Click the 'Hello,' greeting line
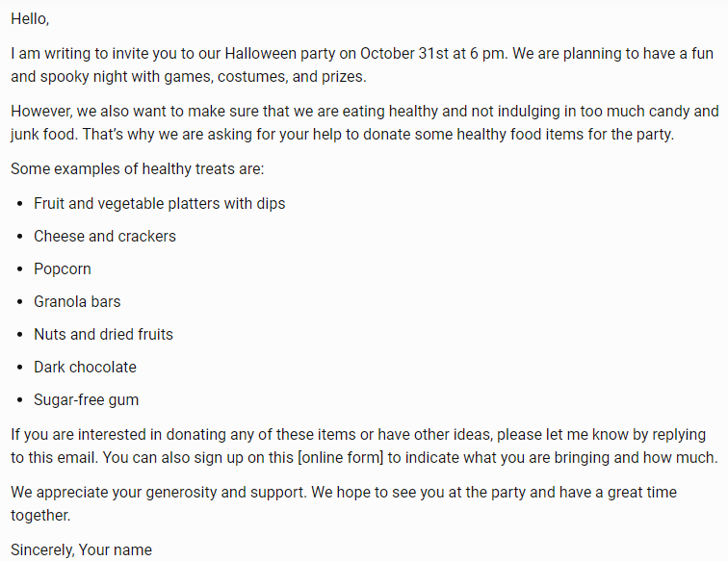 (x=30, y=19)
